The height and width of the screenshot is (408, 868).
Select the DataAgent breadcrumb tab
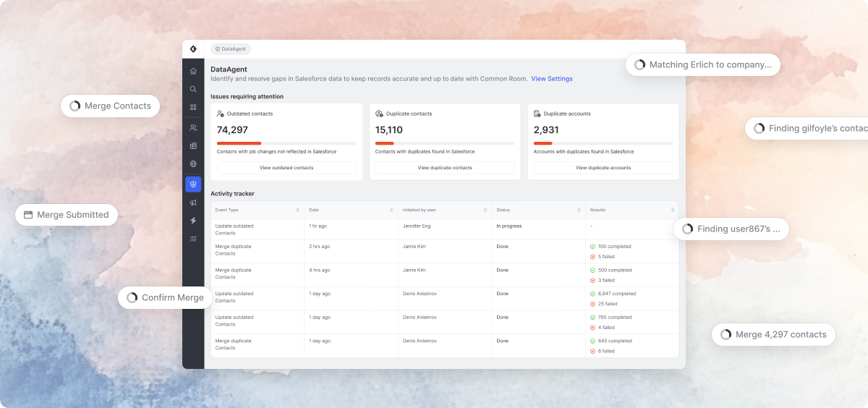[x=231, y=49]
